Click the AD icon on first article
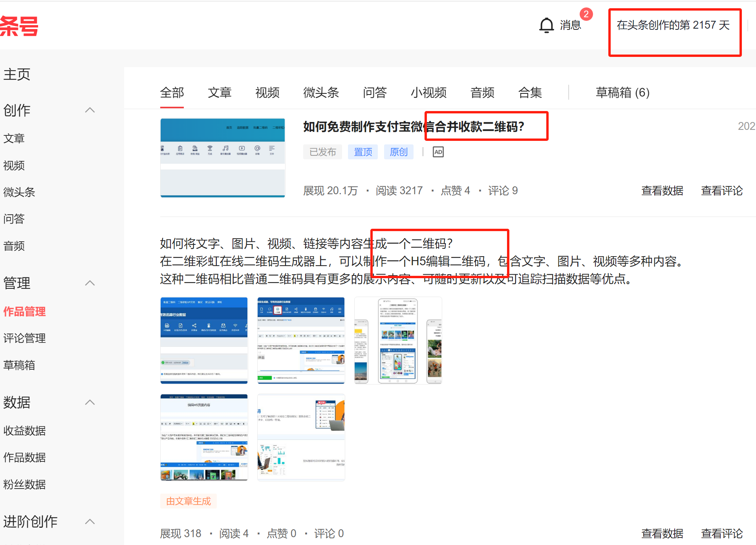The image size is (756, 545). [438, 152]
